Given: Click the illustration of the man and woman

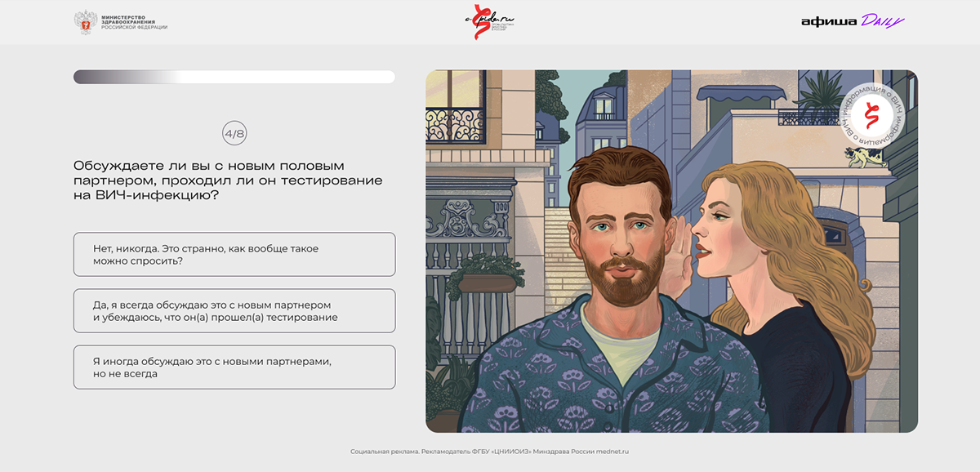Looking at the screenshot, I should click(671, 251).
